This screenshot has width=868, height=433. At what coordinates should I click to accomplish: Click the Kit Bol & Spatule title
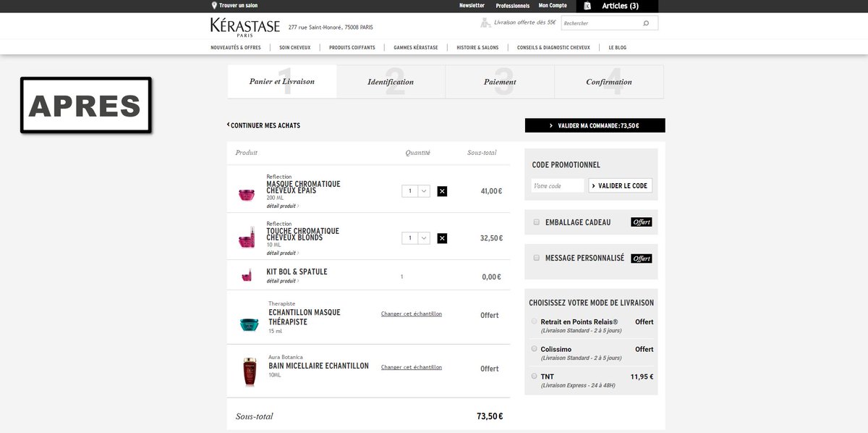click(297, 272)
